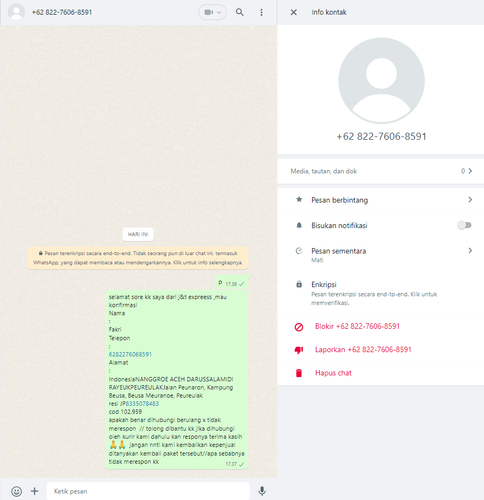Open the video call dropdown in chat header
484x500 pixels.
click(213, 12)
